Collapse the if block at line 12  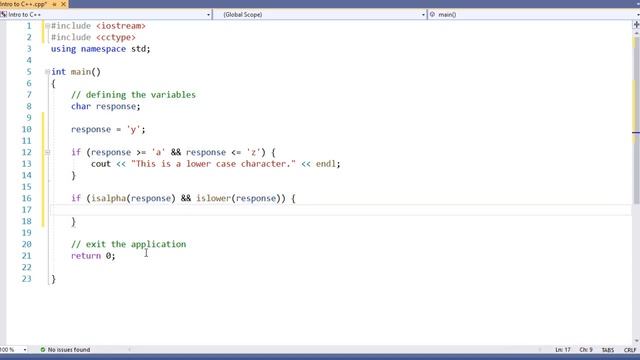coord(47,152)
